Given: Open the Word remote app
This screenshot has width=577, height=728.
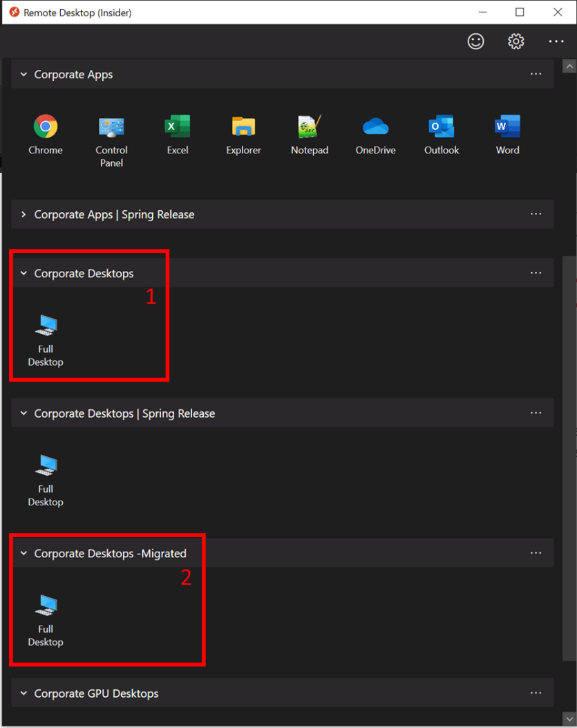Looking at the screenshot, I should (507, 134).
